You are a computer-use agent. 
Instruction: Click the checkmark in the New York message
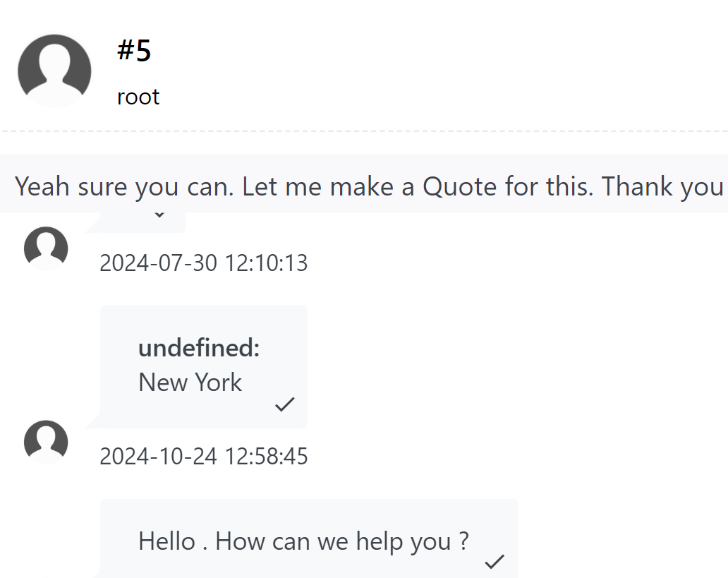(284, 404)
